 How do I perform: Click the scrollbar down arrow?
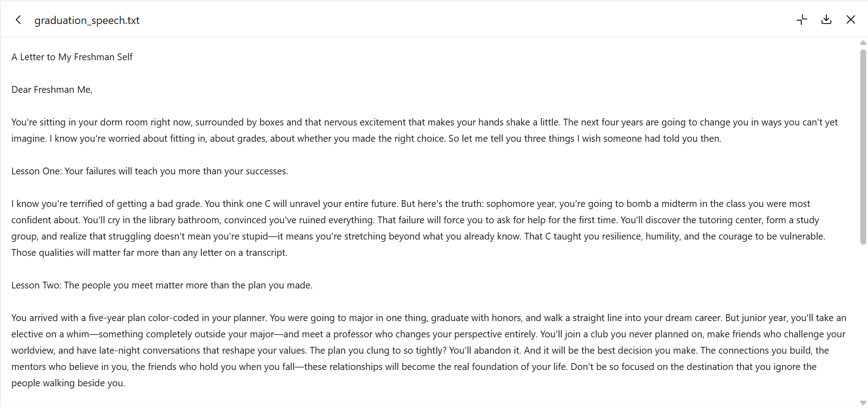point(863,403)
